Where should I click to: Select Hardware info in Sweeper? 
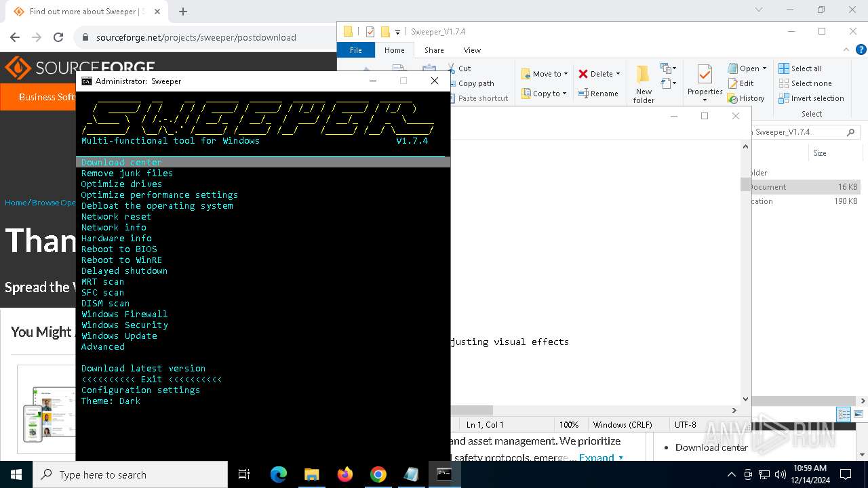(116, 239)
